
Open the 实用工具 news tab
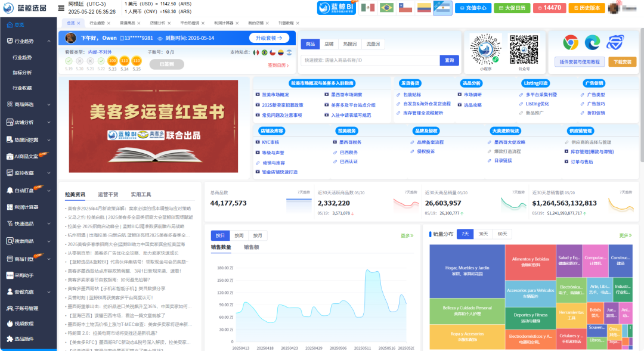[141, 195]
